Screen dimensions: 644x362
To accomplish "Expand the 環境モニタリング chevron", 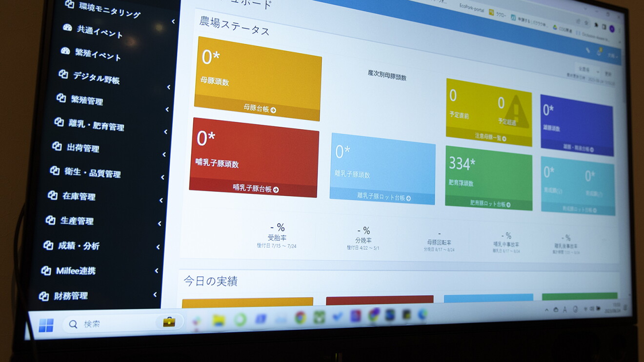I will [173, 21].
